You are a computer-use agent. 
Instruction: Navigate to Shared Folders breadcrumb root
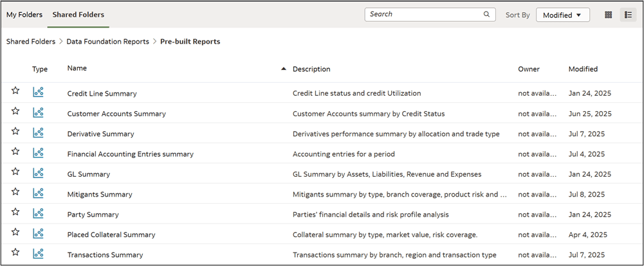(30, 41)
